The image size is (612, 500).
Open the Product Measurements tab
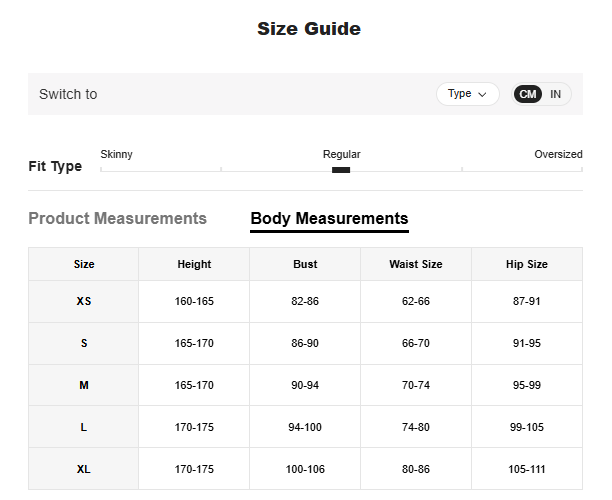coord(117,218)
